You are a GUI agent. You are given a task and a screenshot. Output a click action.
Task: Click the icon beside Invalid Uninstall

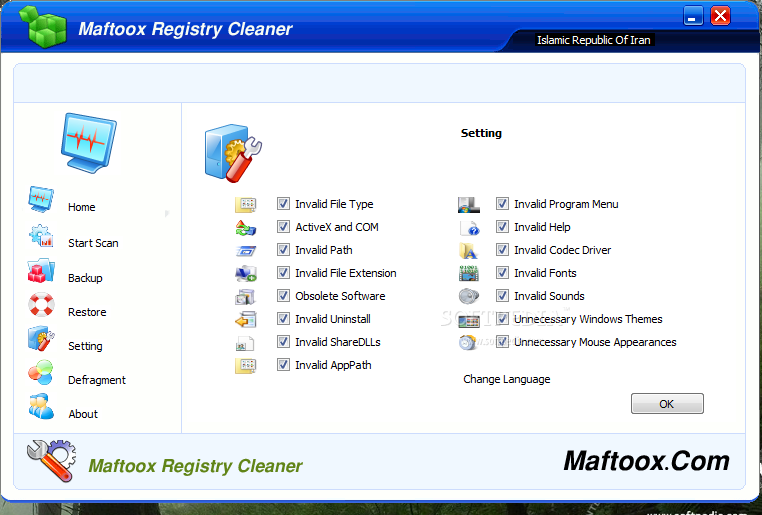(x=246, y=320)
